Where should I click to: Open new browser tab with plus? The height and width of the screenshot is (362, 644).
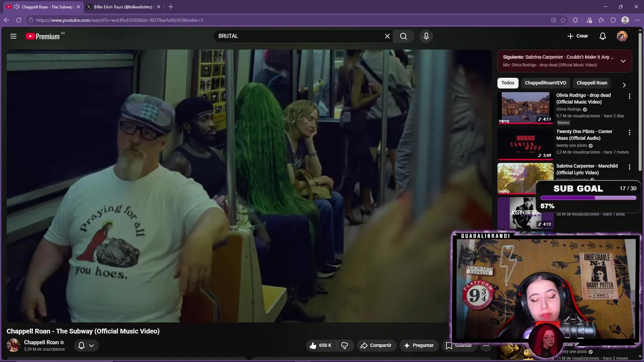pos(171,7)
